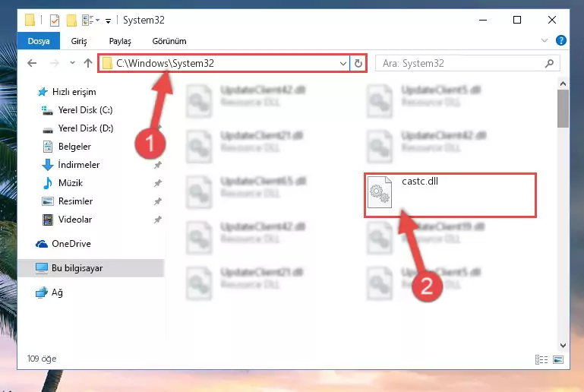Viewport: 584px width, 392px height.
Task: Switch to the Paylaş ribbon tab
Action: coord(120,41)
